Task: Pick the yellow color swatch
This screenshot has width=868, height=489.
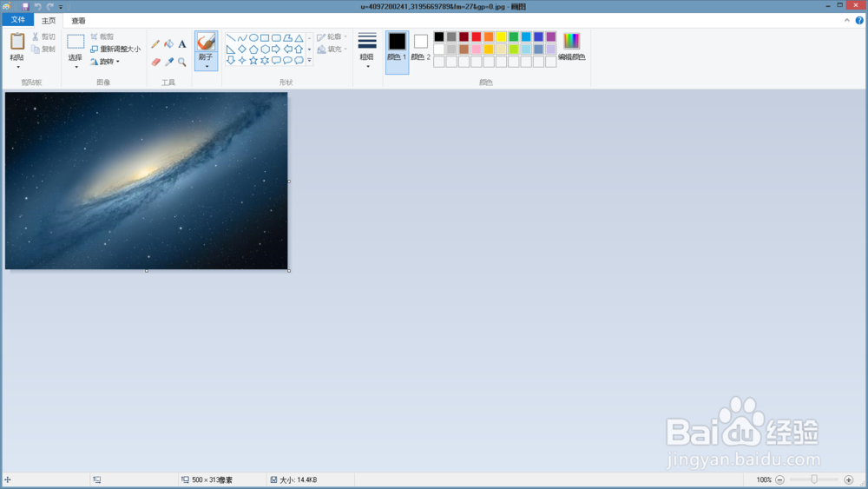Action: (x=501, y=36)
